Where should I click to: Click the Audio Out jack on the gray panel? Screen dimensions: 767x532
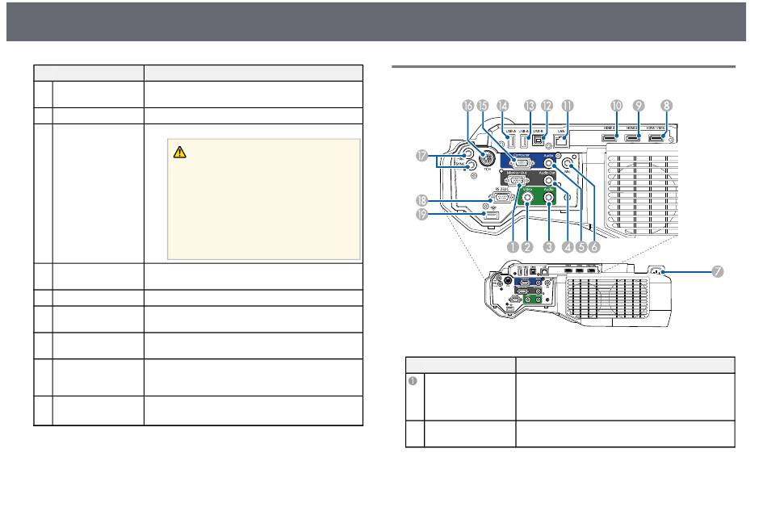tap(547, 181)
